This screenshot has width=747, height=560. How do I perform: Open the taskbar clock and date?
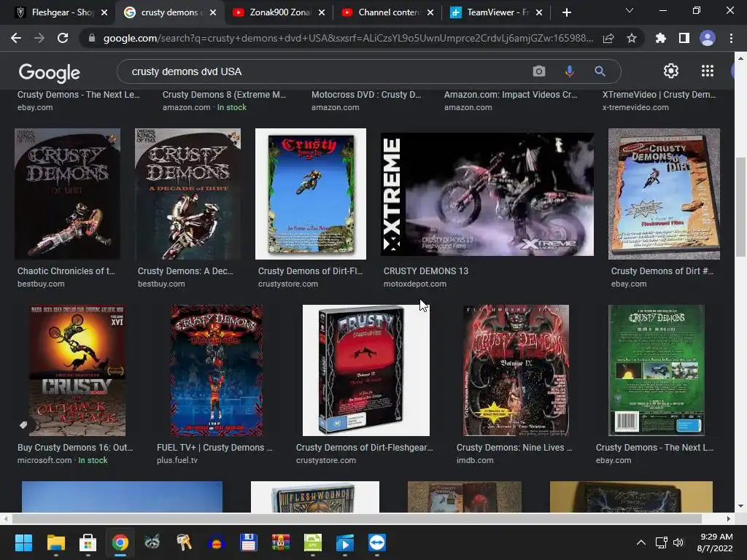pyautogui.click(x=715, y=542)
